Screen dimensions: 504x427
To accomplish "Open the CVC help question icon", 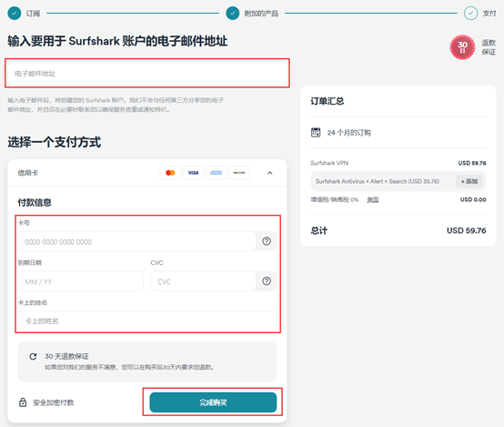I will [267, 281].
